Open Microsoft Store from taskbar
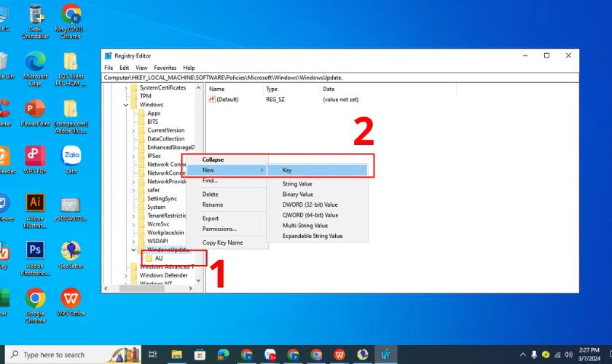 [x=200, y=355]
